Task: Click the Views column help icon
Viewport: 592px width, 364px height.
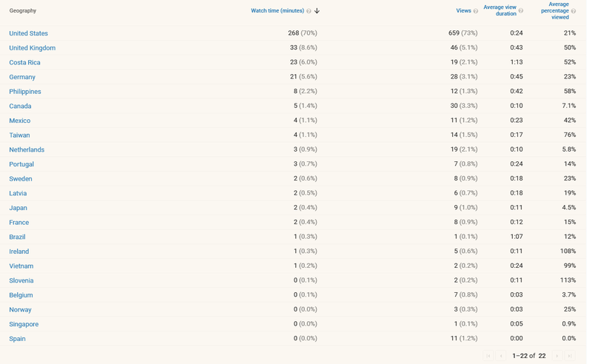Action: pyautogui.click(x=476, y=11)
